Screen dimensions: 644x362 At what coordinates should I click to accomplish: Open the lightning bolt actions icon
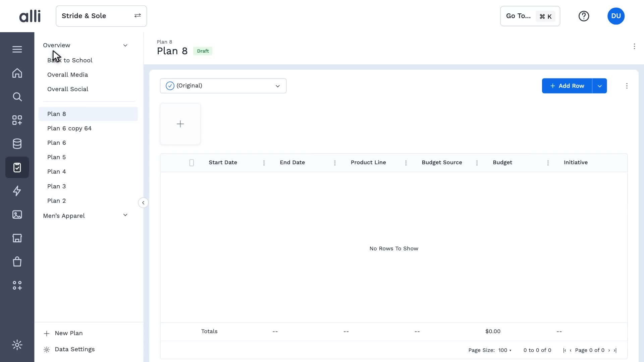(17, 191)
